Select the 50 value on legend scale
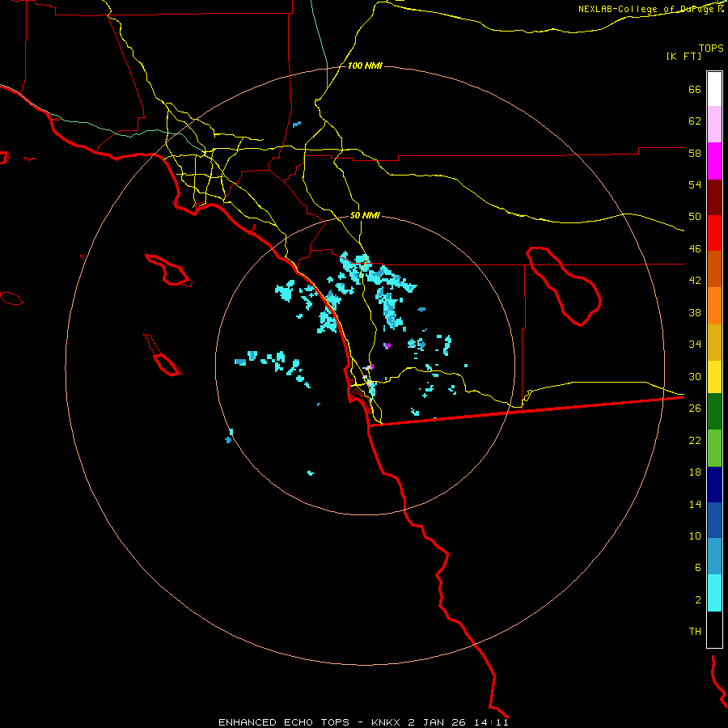 (695, 217)
